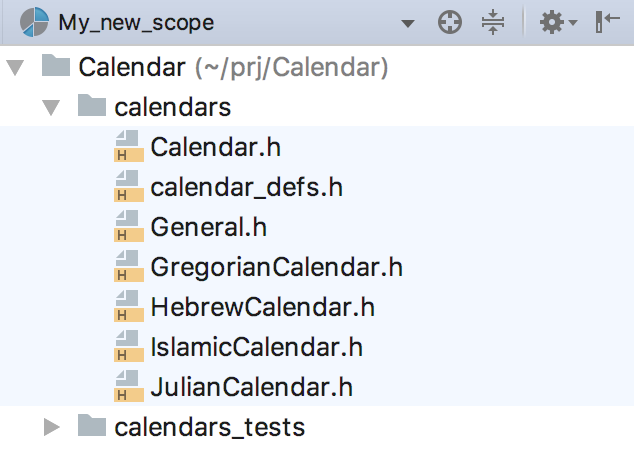
Task: Click the JulianCalendar.h header file icon
Action: [129, 386]
